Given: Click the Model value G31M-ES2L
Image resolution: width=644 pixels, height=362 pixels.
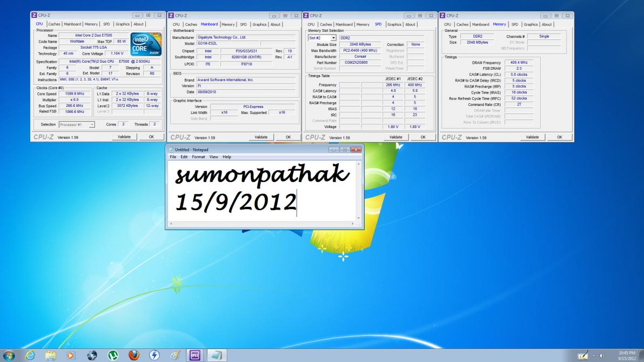Looking at the screenshot, I should coord(228,44).
